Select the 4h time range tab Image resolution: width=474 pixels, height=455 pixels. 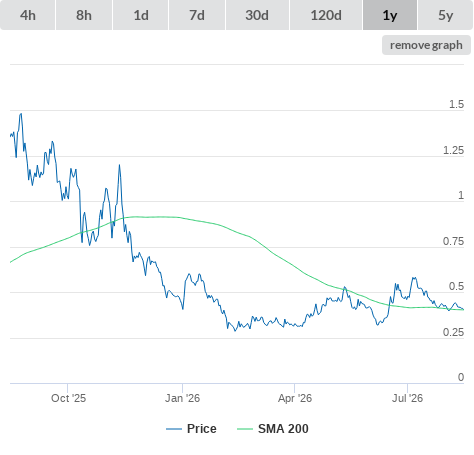[x=28, y=15]
